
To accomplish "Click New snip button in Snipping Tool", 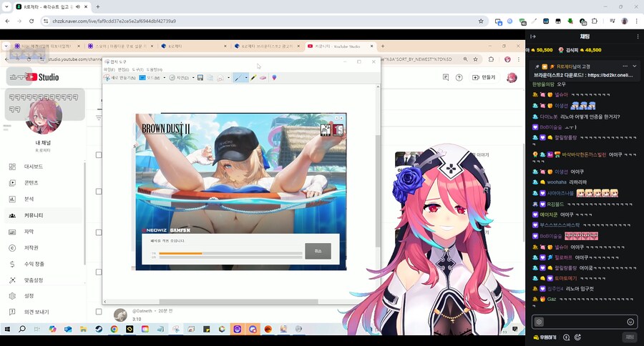I will tap(120, 78).
